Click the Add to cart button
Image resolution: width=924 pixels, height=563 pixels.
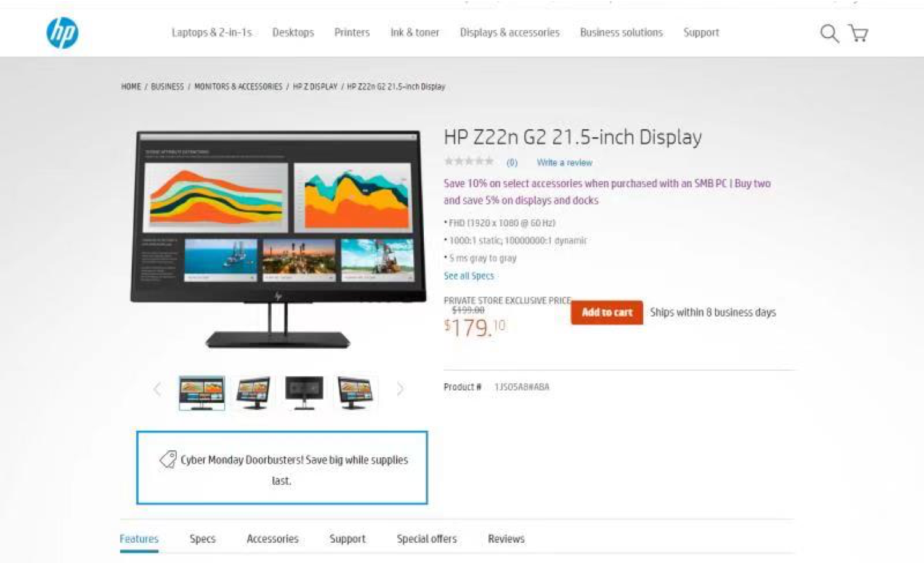[x=607, y=312]
